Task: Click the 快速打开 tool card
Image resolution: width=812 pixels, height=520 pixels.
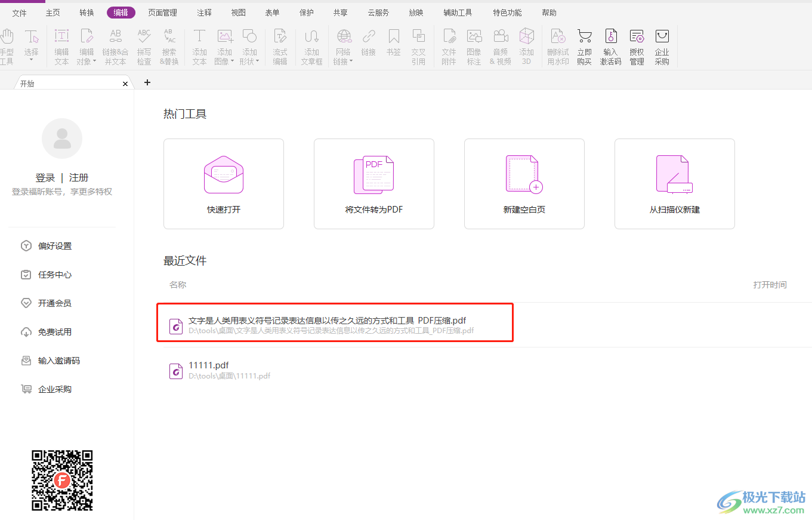Action: tap(224, 184)
